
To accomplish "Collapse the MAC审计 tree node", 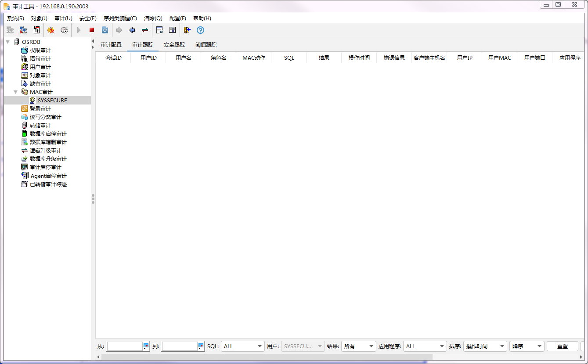I will pos(16,92).
